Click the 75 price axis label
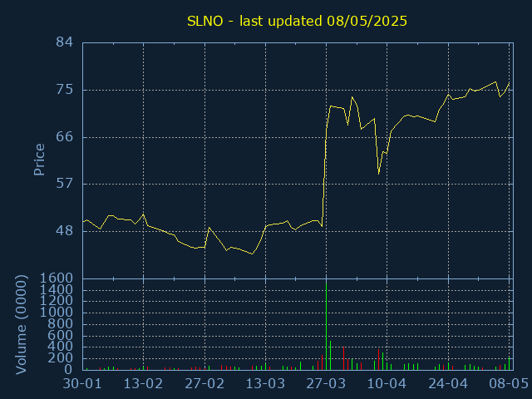Viewport: 532px width, 399px height. pyautogui.click(x=65, y=90)
